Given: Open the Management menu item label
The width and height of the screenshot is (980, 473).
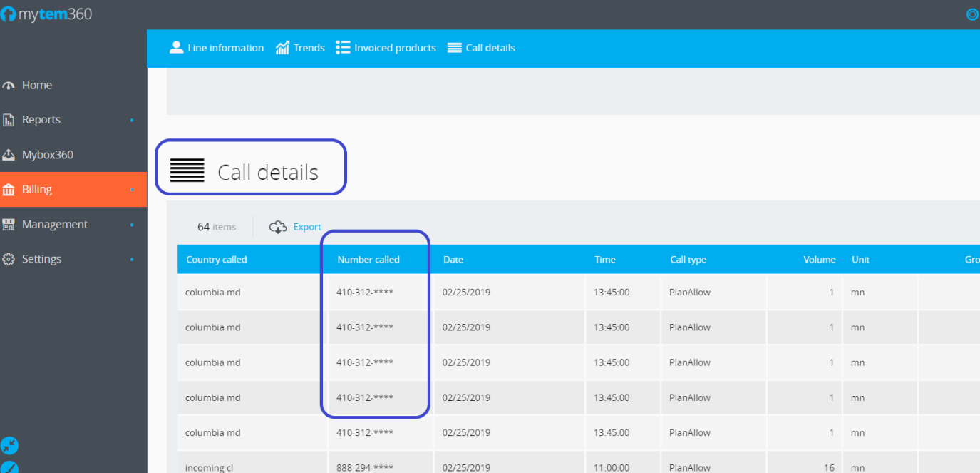Looking at the screenshot, I should coord(54,225).
